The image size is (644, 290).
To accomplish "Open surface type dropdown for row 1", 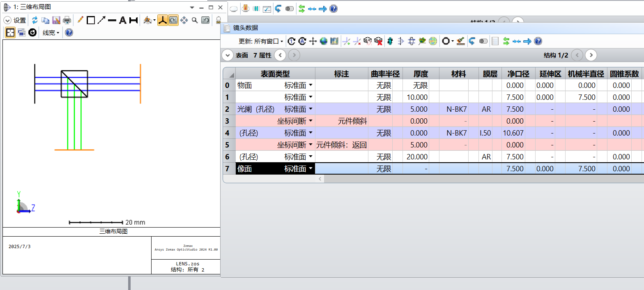I will (x=310, y=97).
